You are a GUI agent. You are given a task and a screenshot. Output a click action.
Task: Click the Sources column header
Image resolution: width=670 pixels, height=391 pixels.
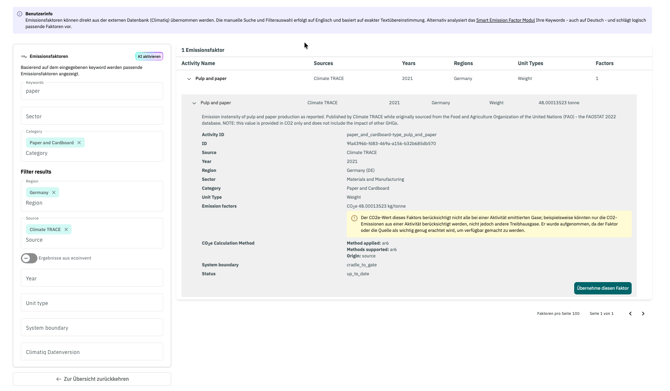pos(323,63)
